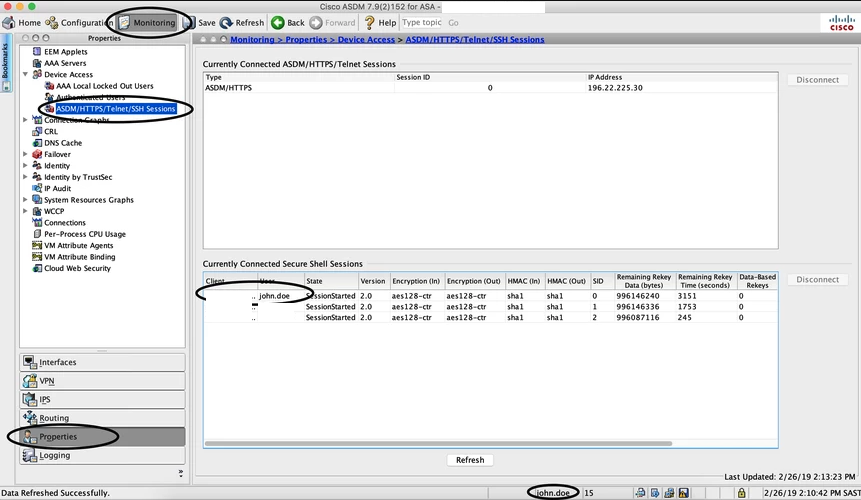Collapse the Device Access node
Image resolution: width=861 pixels, height=500 pixels.
[x=25, y=74]
